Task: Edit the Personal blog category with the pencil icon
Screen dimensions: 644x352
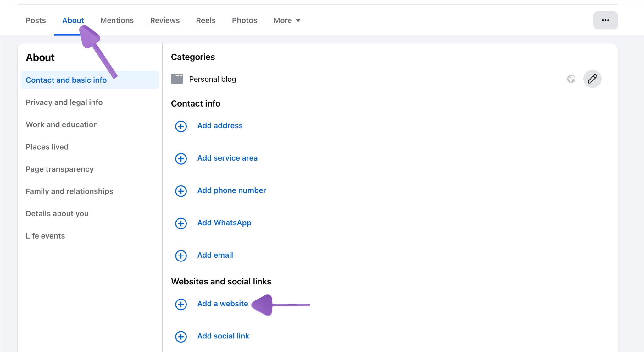Action: click(592, 79)
